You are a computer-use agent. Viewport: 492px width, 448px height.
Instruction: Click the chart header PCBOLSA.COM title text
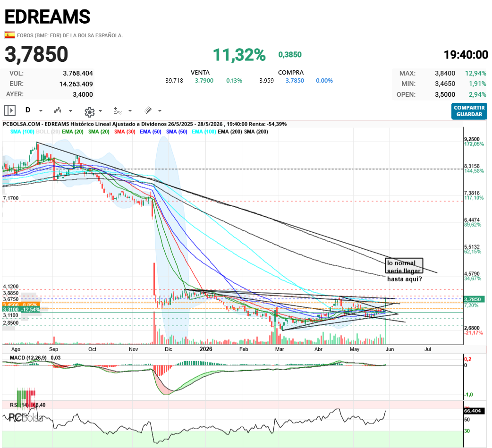coord(144,124)
